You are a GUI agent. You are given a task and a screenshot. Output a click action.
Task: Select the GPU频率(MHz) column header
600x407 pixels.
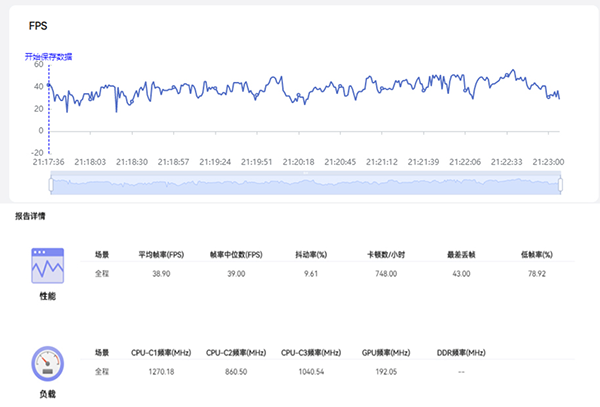(385, 352)
